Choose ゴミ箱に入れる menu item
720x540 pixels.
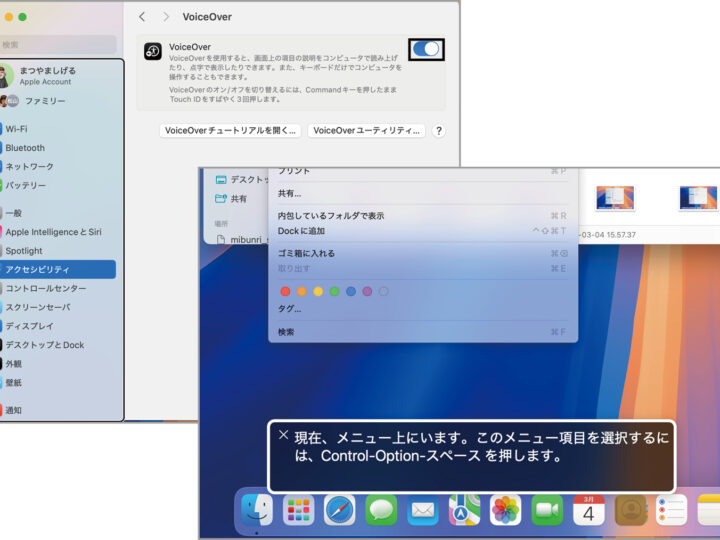[x=422, y=253]
